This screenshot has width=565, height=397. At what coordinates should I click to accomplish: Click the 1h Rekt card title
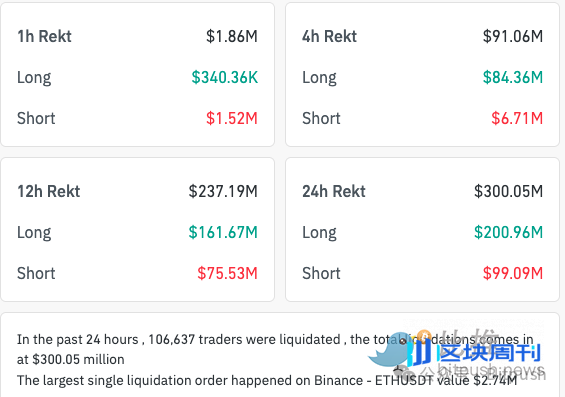click(44, 36)
